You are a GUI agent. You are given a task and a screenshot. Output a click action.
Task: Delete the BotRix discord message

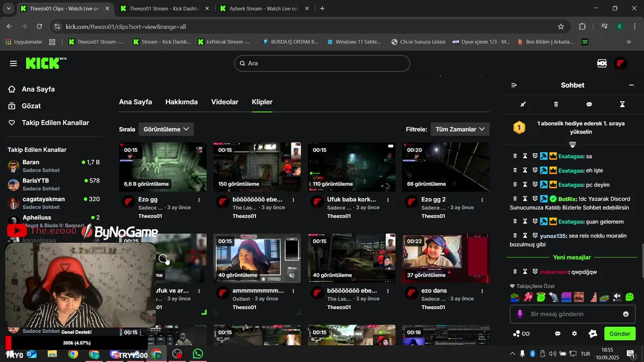pyautogui.click(x=515, y=199)
